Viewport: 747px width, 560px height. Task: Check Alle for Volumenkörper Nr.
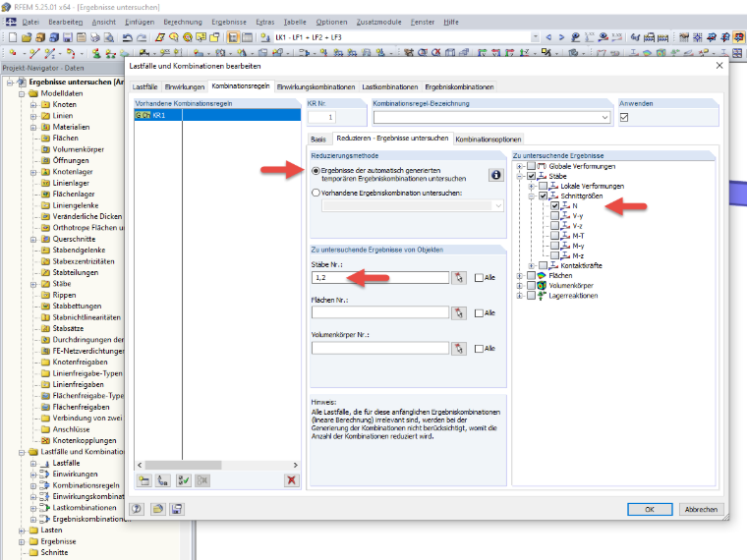[x=479, y=349]
